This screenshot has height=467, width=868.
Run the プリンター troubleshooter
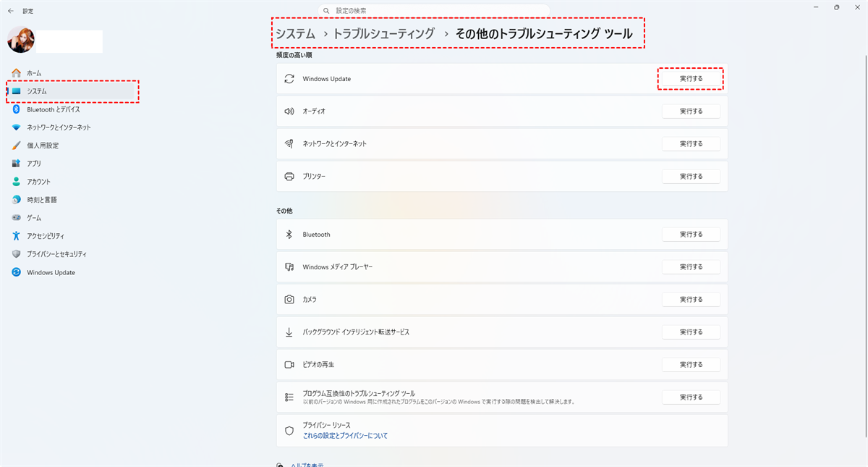[x=691, y=177]
